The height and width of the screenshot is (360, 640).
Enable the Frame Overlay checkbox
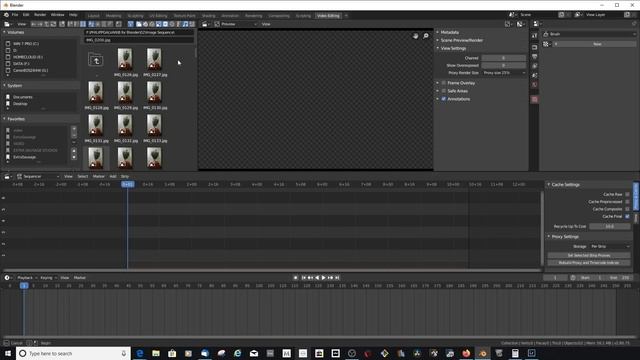point(444,83)
